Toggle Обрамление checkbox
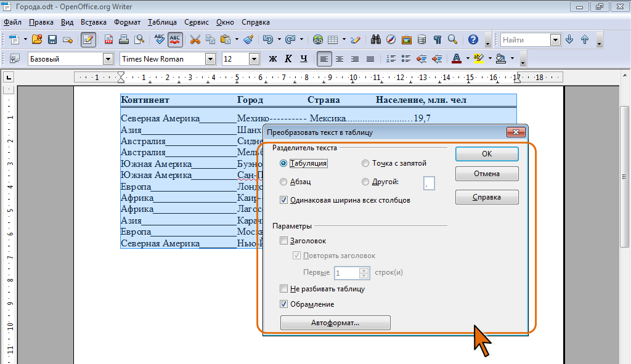 (283, 304)
